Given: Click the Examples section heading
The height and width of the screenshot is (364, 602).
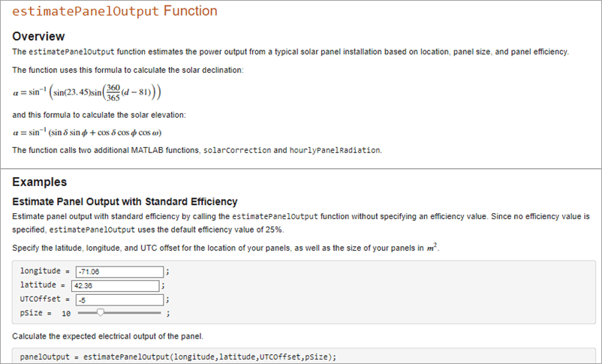Looking at the screenshot, I should (x=40, y=182).
